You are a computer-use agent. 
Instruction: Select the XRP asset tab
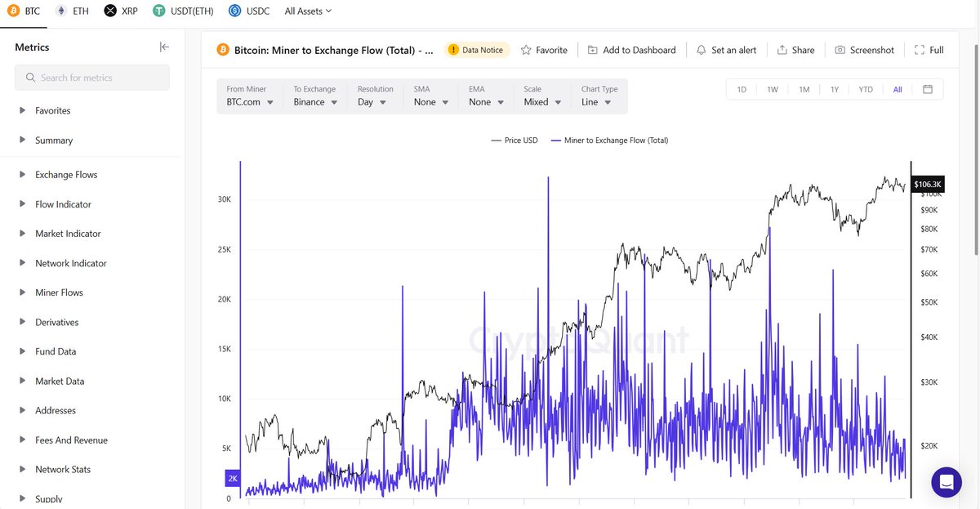click(x=122, y=11)
